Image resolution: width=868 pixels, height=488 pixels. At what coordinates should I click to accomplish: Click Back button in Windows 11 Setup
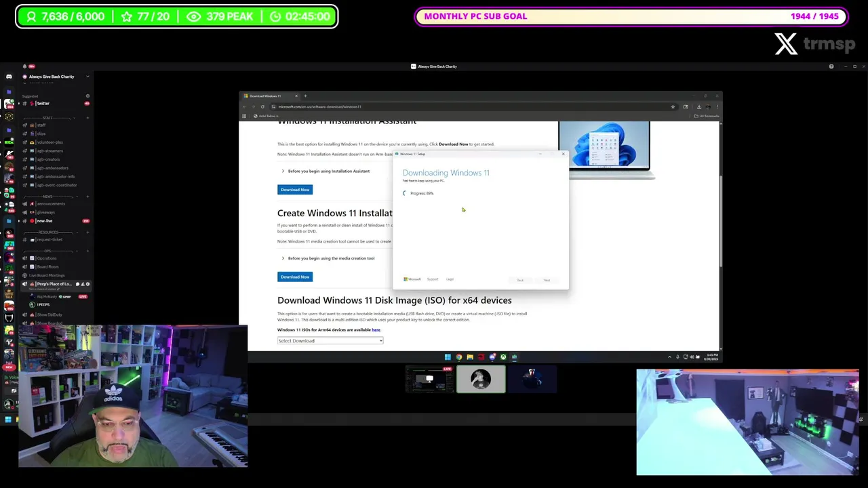tap(520, 280)
